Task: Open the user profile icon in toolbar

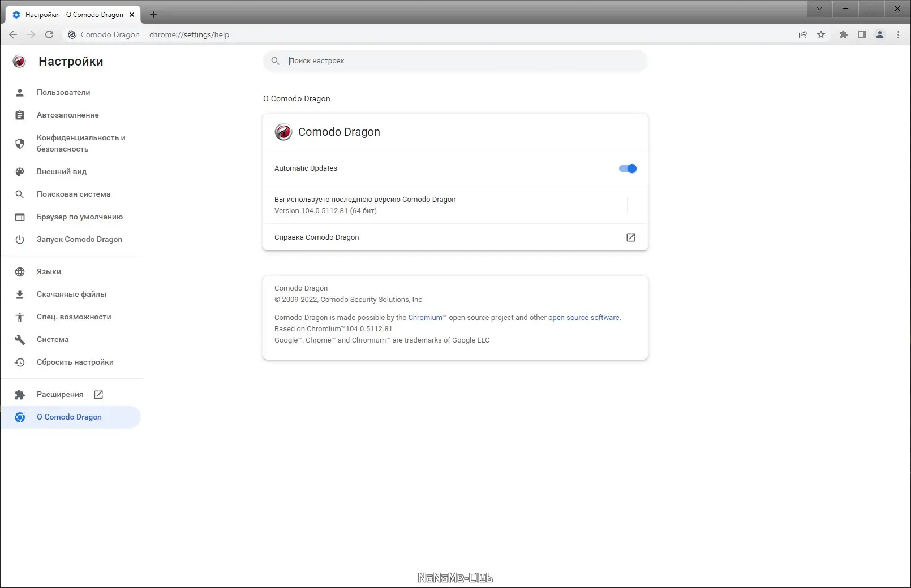Action: tap(880, 34)
